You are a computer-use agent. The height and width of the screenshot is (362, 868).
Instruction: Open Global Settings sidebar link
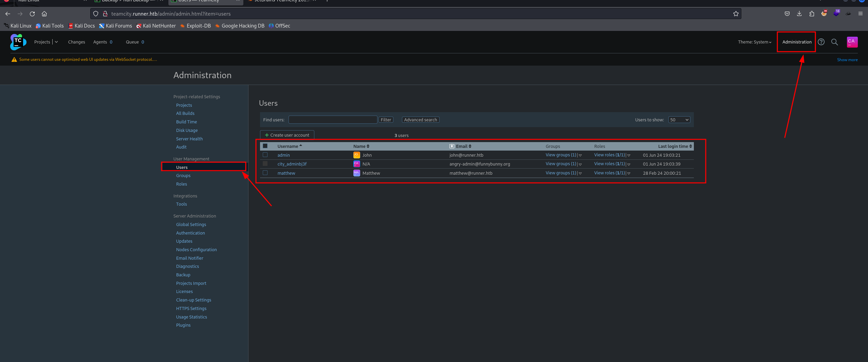pos(191,225)
